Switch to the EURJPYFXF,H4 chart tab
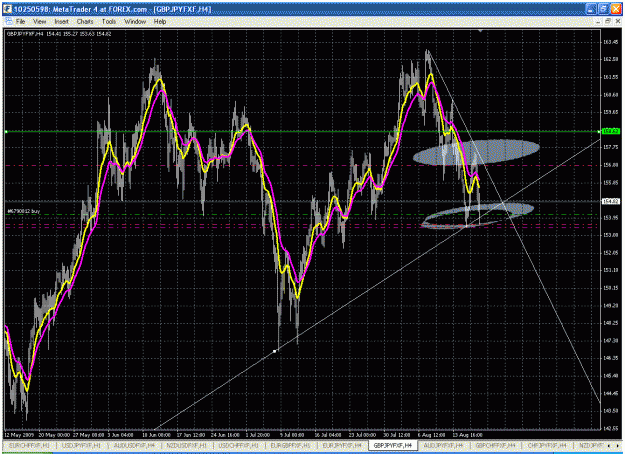 pyautogui.click(x=342, y=445)
